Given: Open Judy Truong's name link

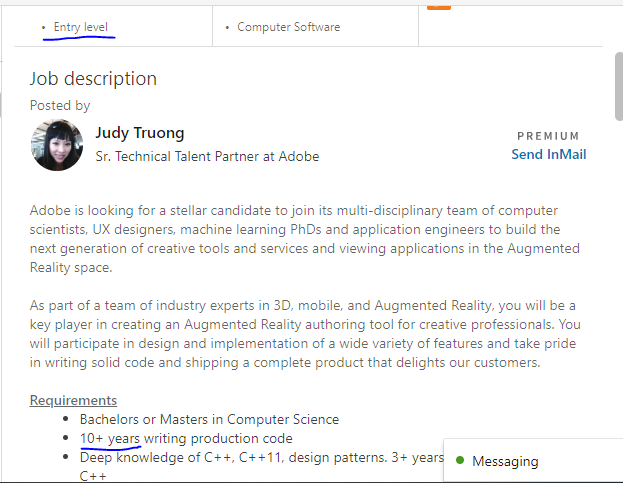Looking at the screenshot, I should tap(140, 133).
